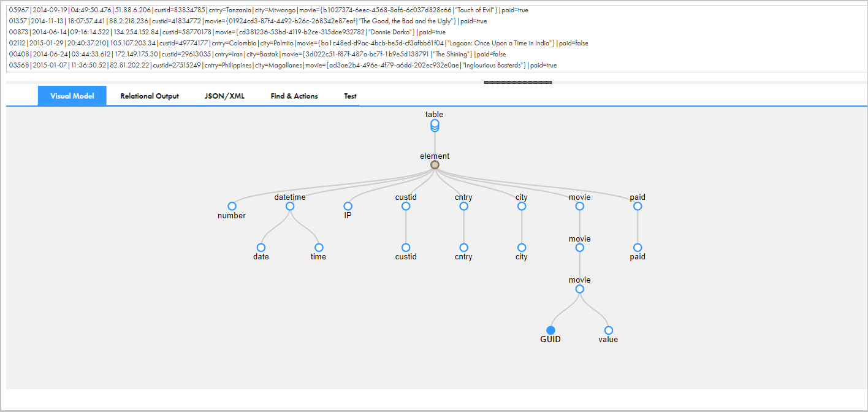Go to the Find & Actions tab

click(x=294, y=96)
